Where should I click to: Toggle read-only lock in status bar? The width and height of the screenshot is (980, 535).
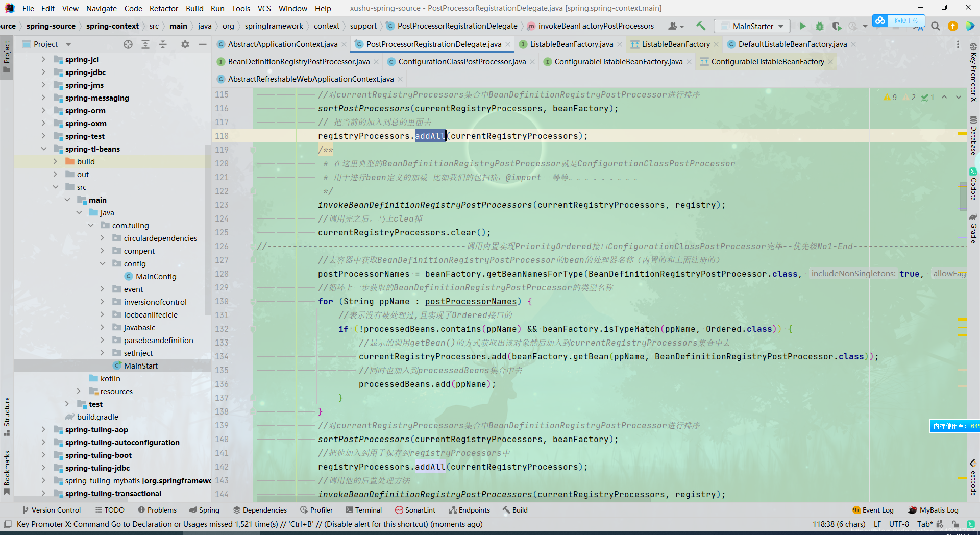pos(955,524)
